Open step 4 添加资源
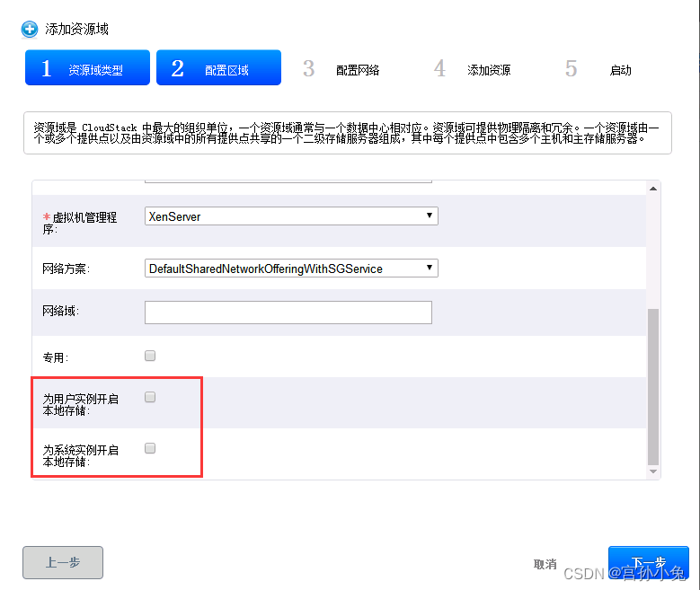Screen dimensions: 700x590 473,69
